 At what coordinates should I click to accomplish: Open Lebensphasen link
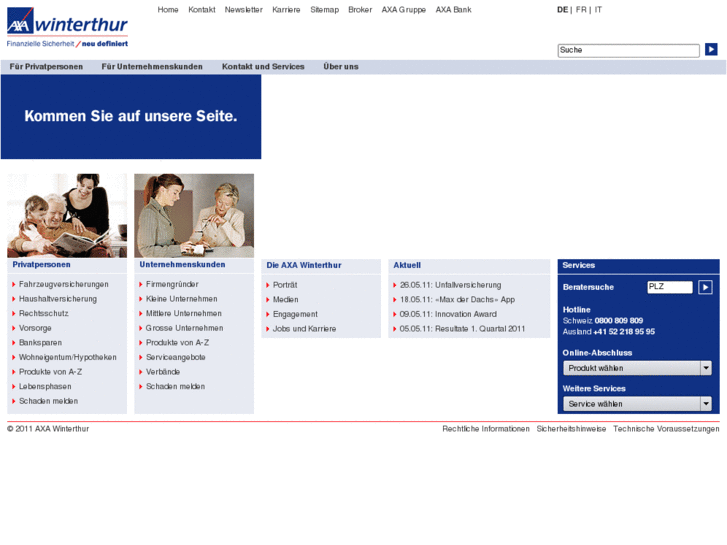point(45,386)
